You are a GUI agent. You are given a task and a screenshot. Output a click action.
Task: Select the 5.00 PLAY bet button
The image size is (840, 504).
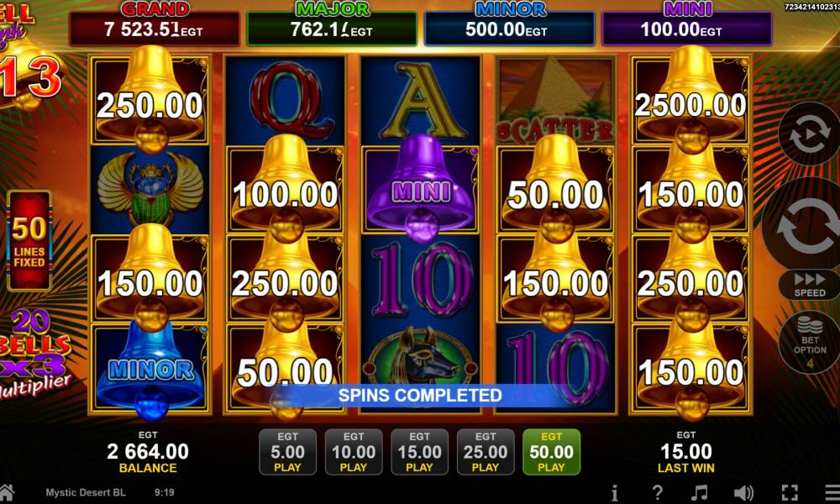(x=287, y=452)
